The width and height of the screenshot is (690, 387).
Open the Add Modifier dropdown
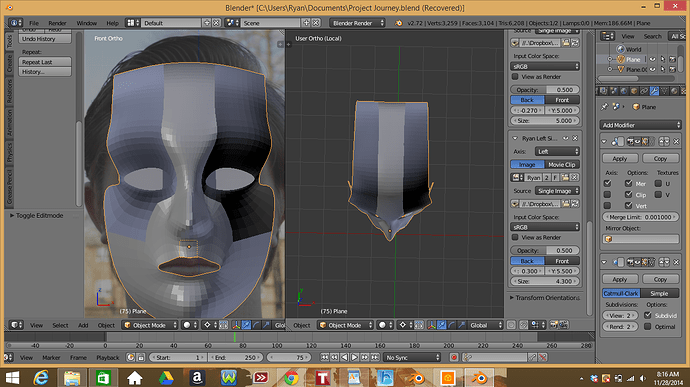pos(641,125)
